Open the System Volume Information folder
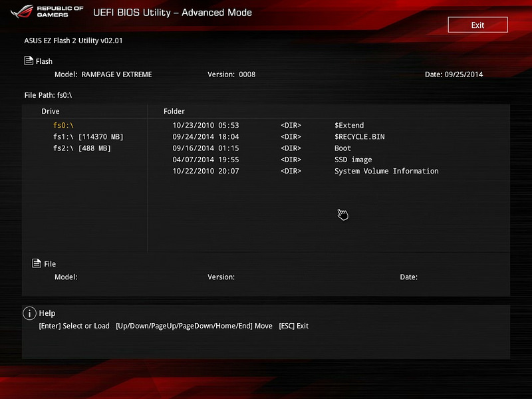 (386, 171)
